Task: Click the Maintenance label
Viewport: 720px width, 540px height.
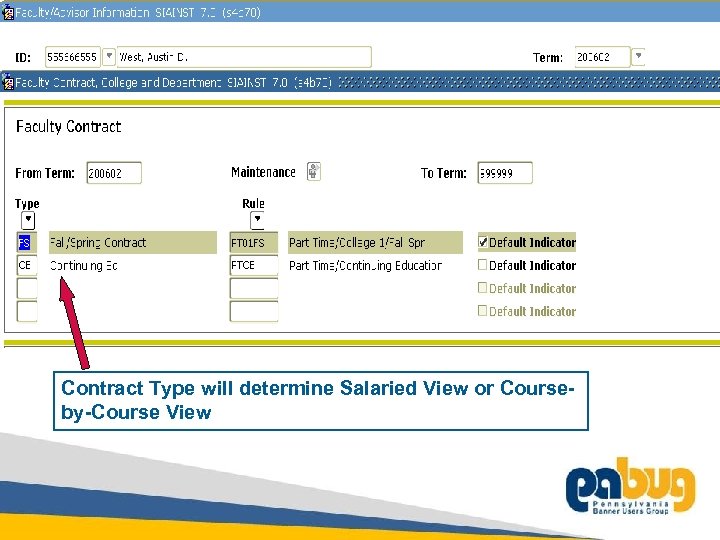Action: point(263,172)
